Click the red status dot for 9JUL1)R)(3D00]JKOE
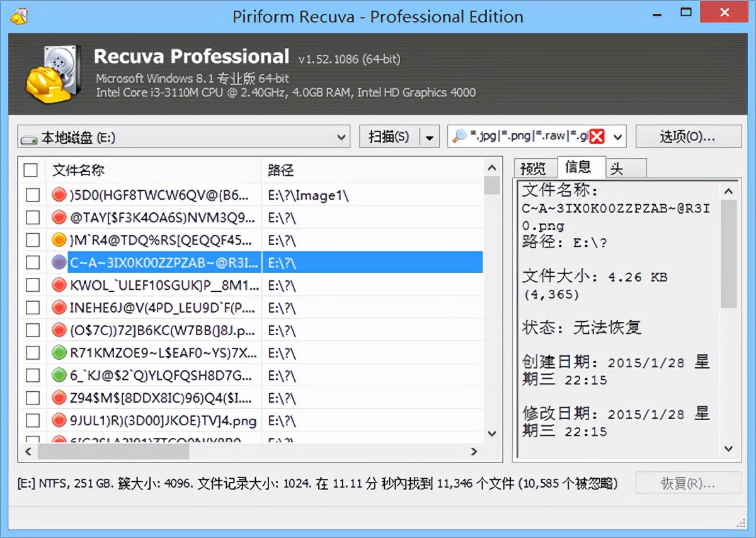 tap(59, 420)
